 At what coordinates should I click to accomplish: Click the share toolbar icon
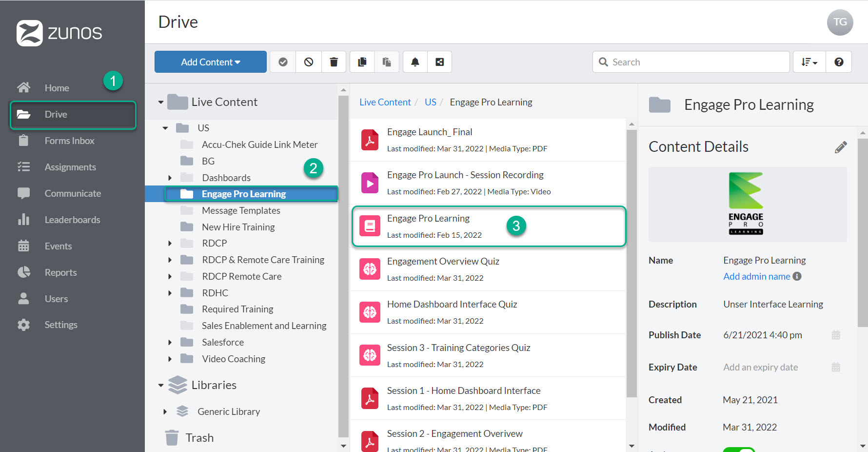[440, 62]
